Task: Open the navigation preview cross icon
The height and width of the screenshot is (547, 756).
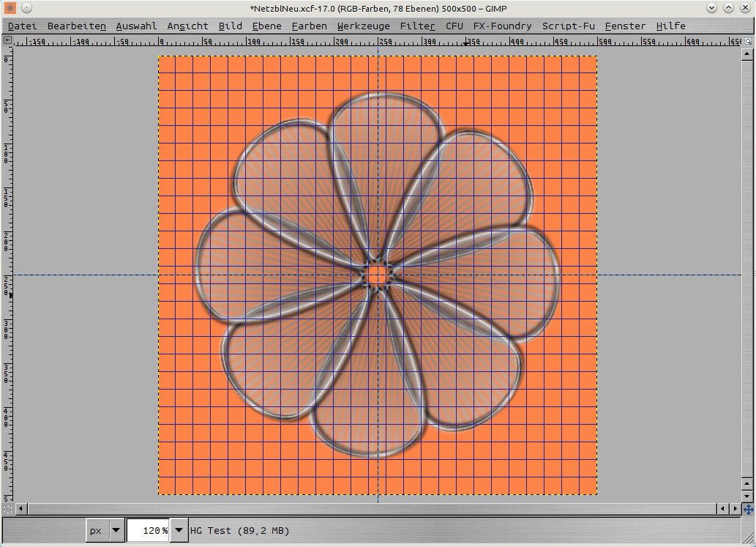Action: click(x=748, y=508)
